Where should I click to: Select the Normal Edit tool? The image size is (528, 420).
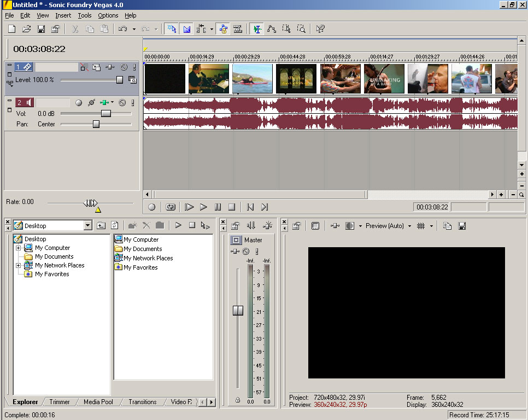coord(257,29)
